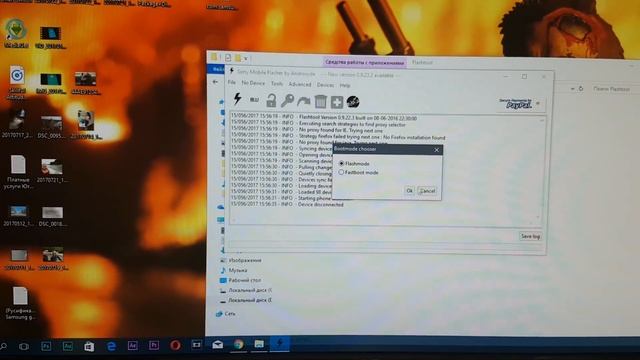Select the Fastboot mode radio option
The height and width of the screenshot is (360, 640).
[x=358, y=172]
